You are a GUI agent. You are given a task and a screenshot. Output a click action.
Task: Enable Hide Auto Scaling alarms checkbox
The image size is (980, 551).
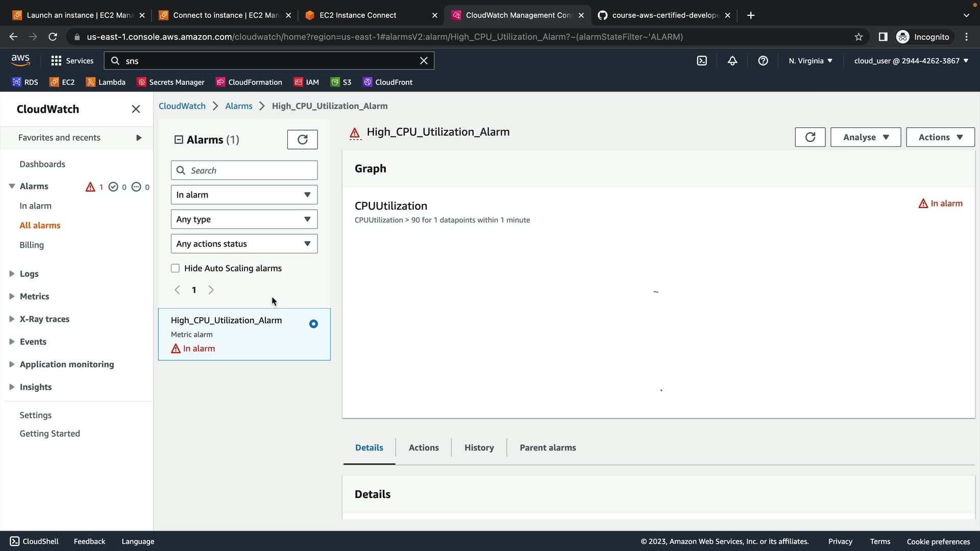175,268
